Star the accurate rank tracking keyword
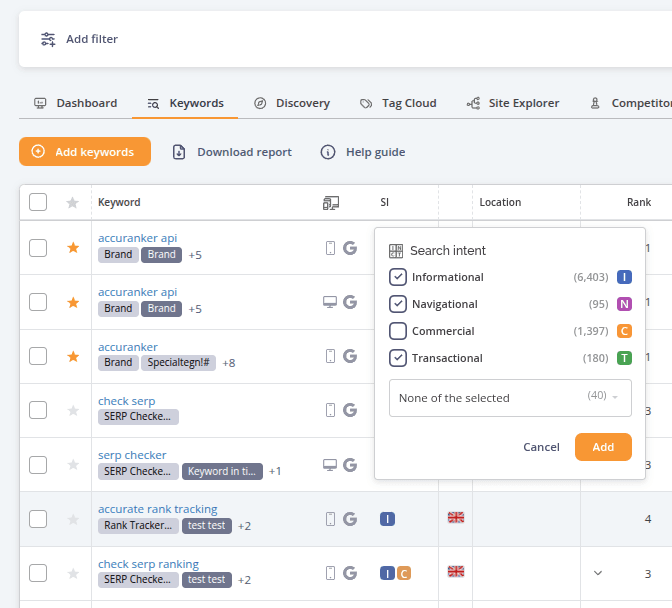Viewport: 672px width, 608px height. [x=73, y=519]
